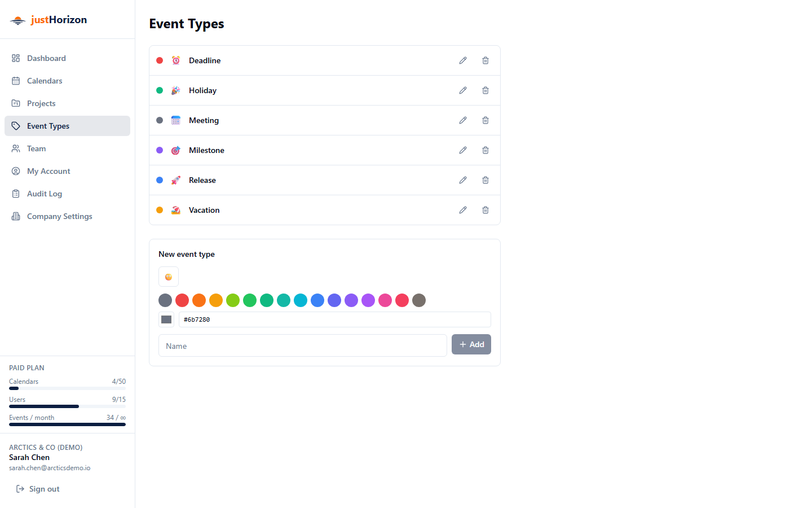812x508 pixels.
Task: Delete the Deadline event type
Action: click(486, 60)
